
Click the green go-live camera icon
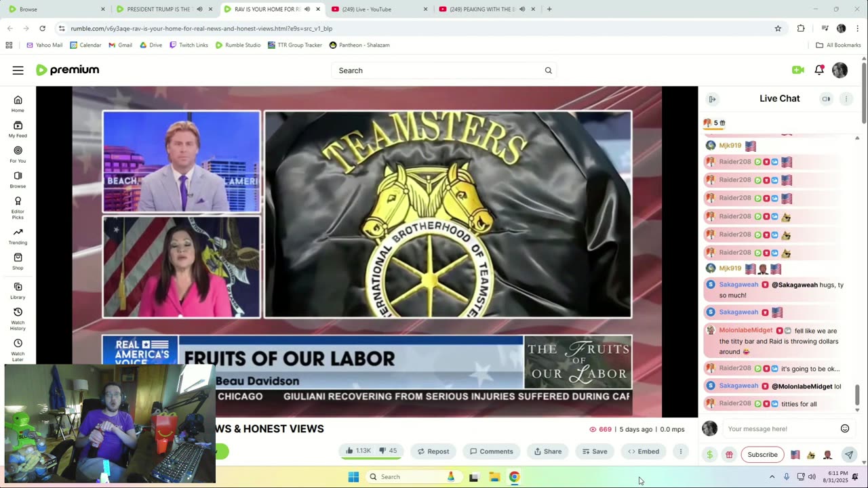coord(797,70)
